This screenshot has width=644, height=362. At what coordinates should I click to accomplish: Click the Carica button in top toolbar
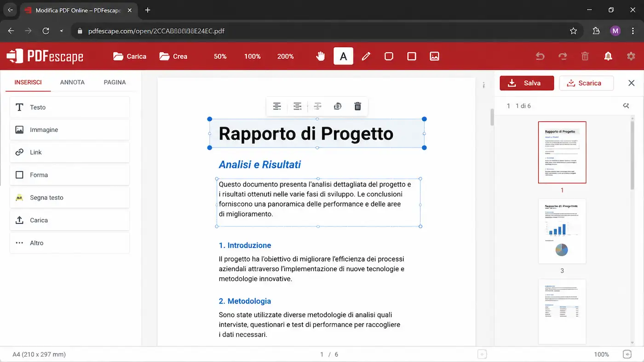(x=130, y=56)
